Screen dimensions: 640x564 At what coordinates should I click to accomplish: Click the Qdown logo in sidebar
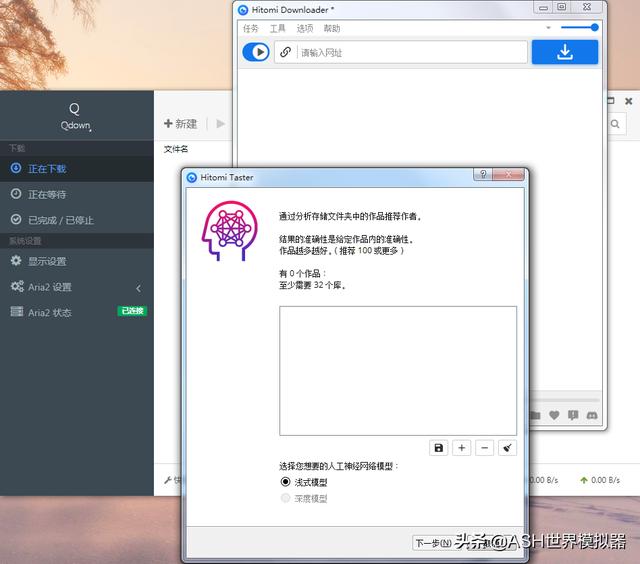click(x=76, y=117)
